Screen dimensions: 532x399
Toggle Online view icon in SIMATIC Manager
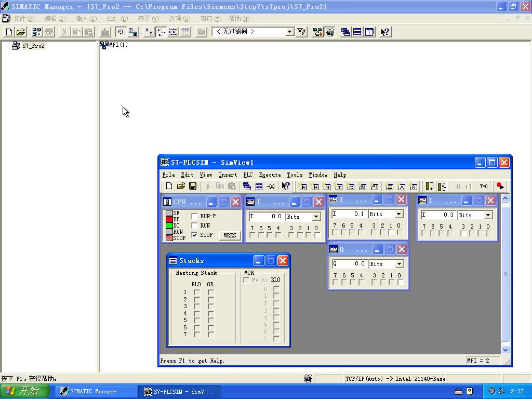[133, 32]
